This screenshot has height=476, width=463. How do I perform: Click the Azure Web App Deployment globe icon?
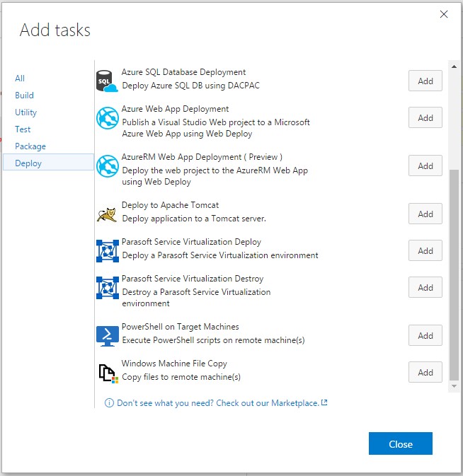pos(107,118)
